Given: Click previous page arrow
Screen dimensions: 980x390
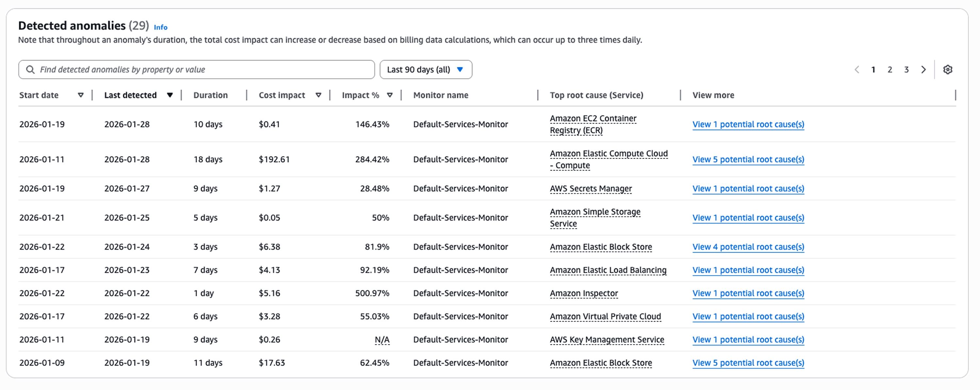Looking at the screenshot, I should (857, 70).
